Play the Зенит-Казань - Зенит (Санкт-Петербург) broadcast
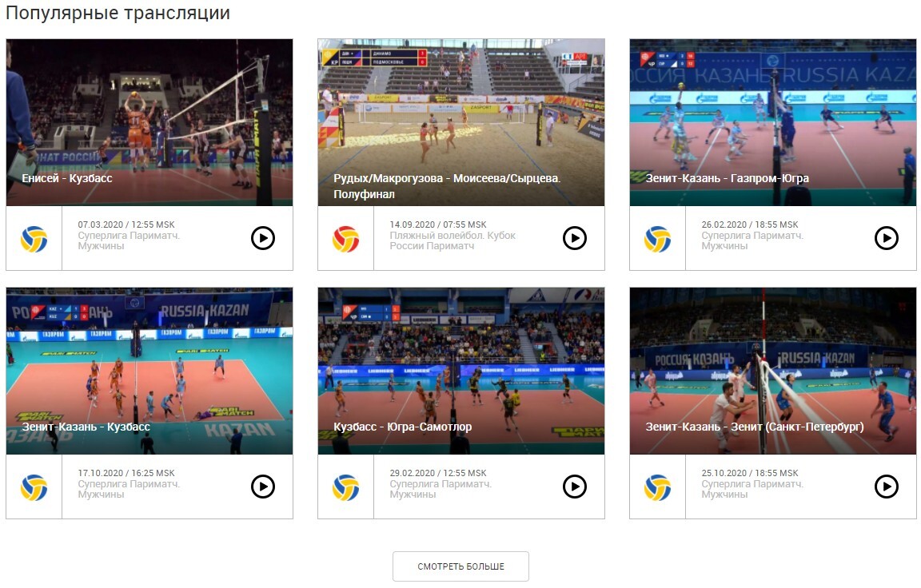This screenshot has height=588, width=921. (x=887, y=487)
